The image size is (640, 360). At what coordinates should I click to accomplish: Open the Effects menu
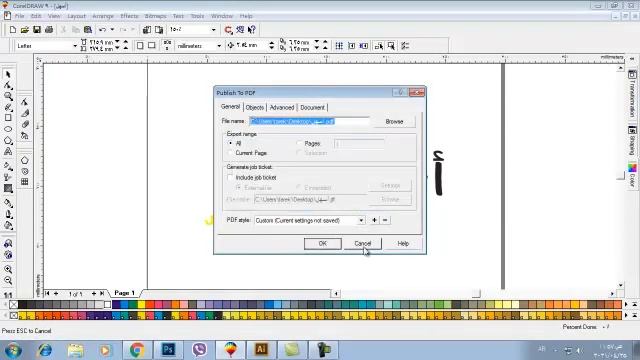(129, 16)
